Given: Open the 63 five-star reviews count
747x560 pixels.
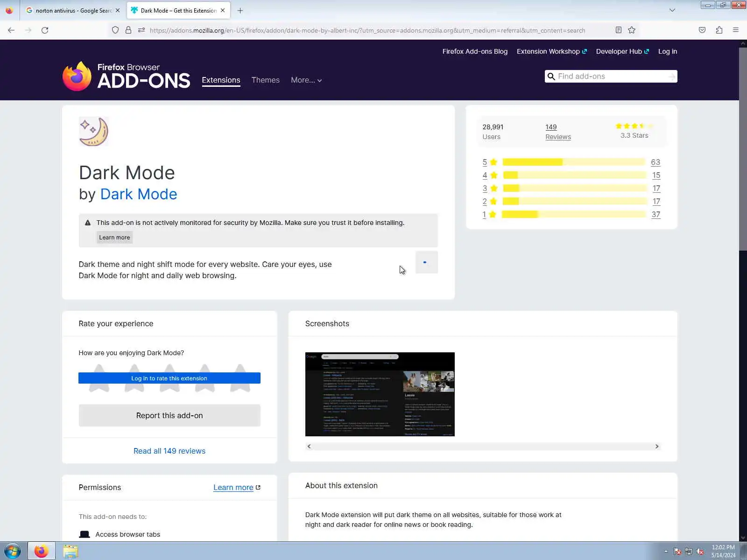Looking at the screenshot, I should pyautogui.click(x=655, y=162).
